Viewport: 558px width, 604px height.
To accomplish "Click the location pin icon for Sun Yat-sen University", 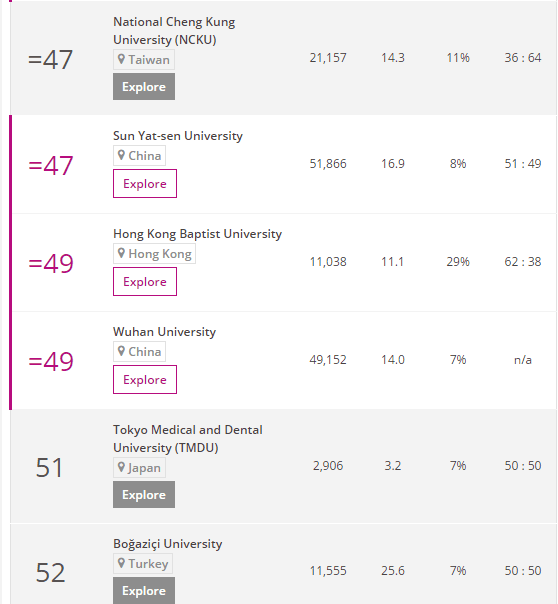I will (x=121, y=155).
